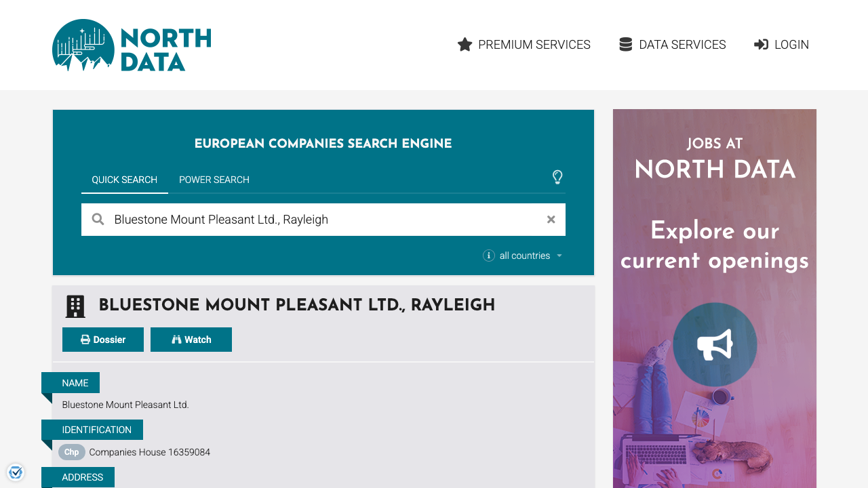This screenshot has height=488, width=868.
Task: Click the building icon next to the company name
Action: click(75, 306)
